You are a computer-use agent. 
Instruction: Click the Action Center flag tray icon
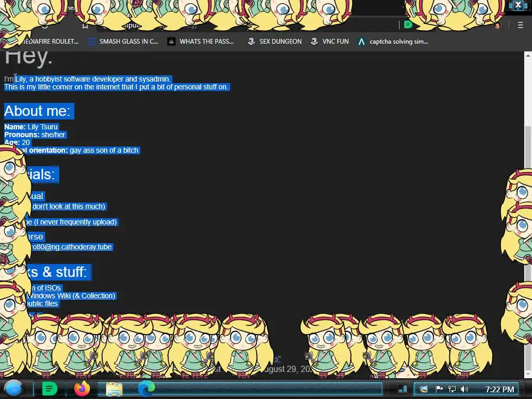pyautogui.click(x=439, y=389)
